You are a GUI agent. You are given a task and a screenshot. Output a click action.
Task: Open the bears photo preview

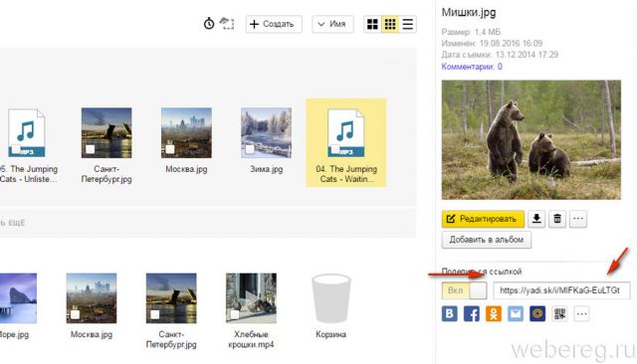click(x=531, y=139)
